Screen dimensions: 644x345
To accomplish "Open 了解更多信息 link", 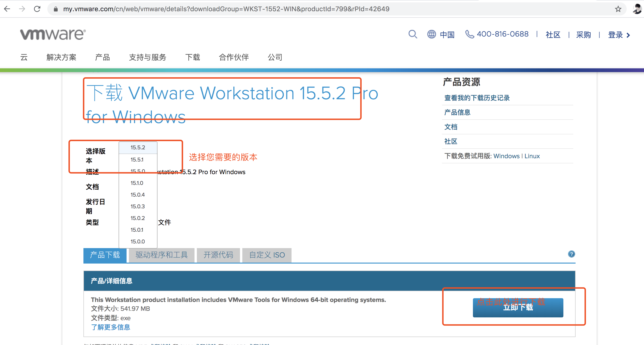I will coord(111,327).
